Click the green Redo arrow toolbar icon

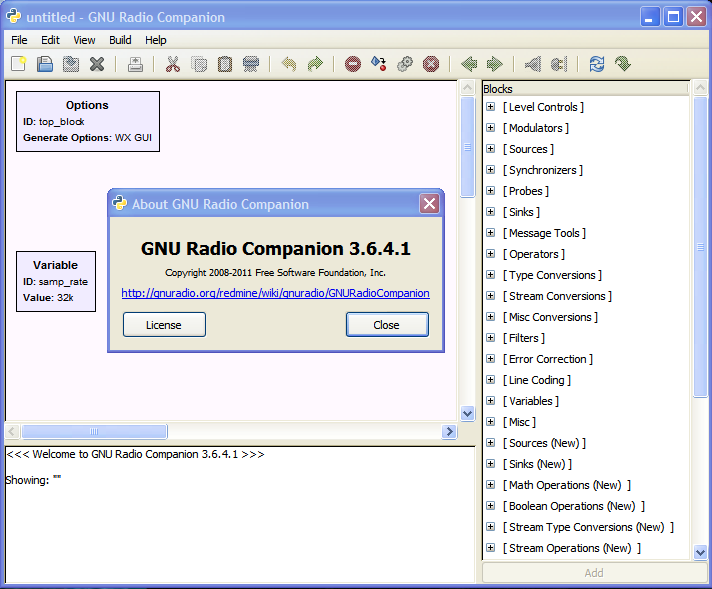click(x=315, y=64)
